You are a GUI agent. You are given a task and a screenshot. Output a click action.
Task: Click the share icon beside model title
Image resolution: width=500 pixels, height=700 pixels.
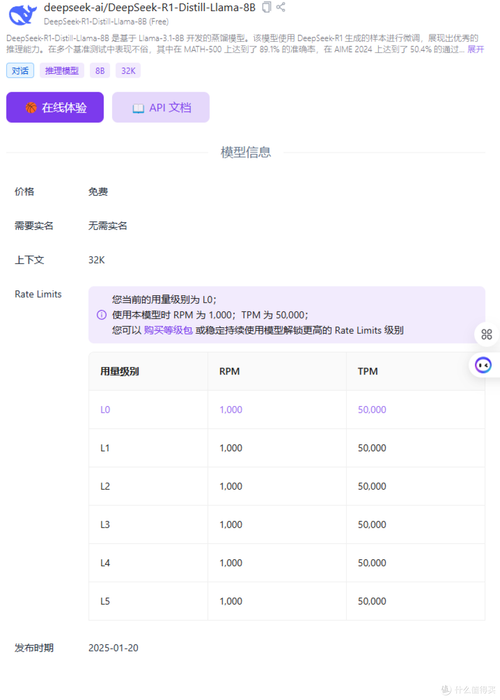(280, 7)
